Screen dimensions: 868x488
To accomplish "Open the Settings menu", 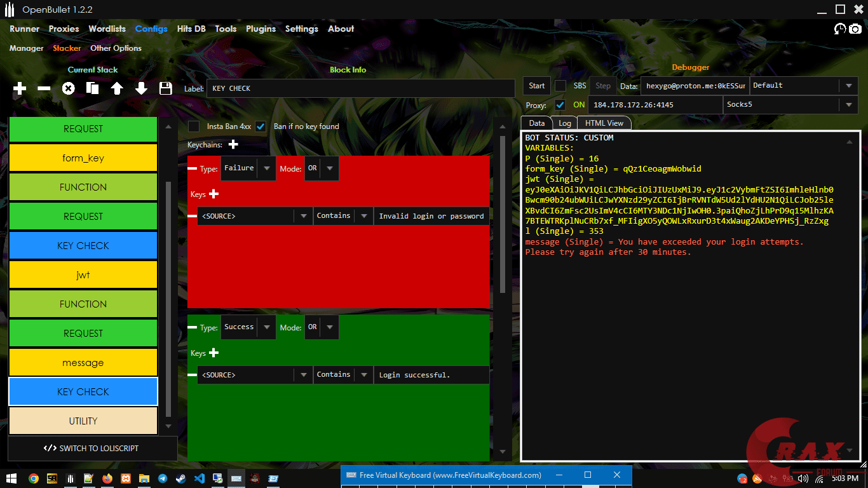I will tap(302, 29).
